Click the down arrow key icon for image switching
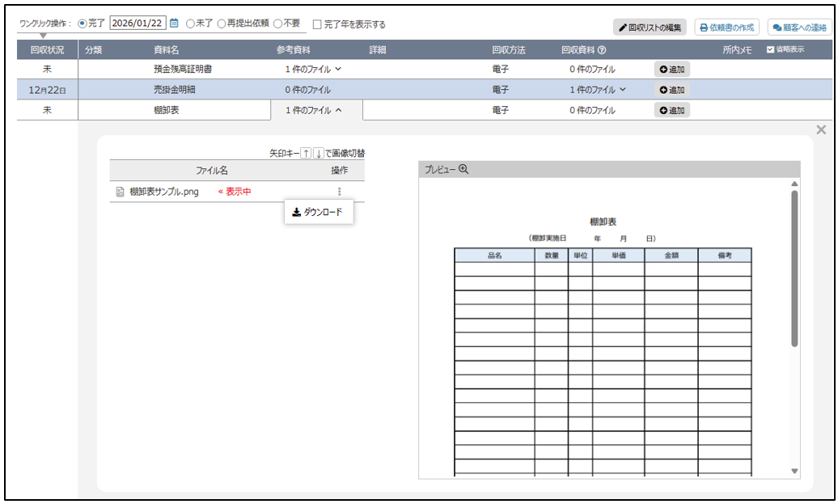Image resolution: width=838 pixels, height=504 pixels. pyautogui.click(x=318, y=154)
